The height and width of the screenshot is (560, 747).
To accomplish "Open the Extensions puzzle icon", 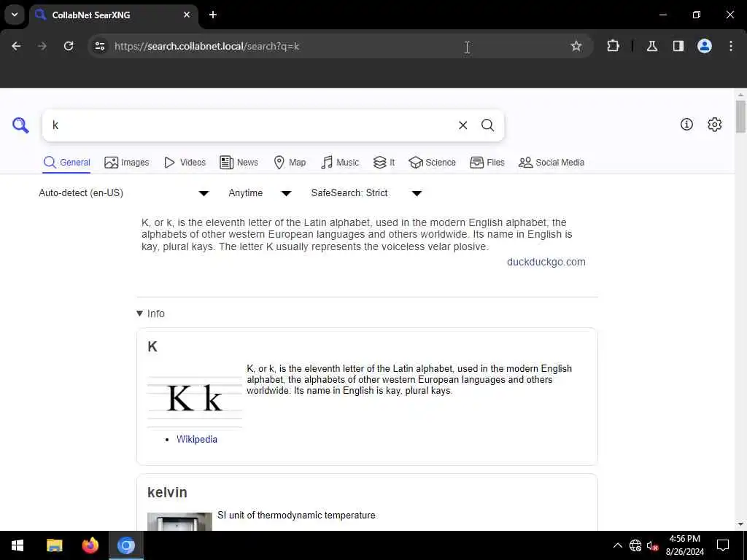I will pyautogui.click(x=613, y=46).
